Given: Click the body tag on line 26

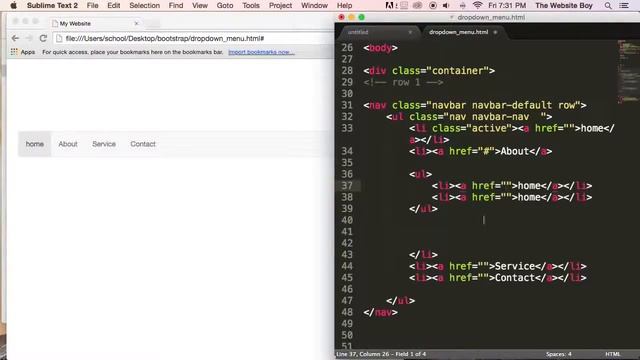Looking at the screenshot, I should point(380,48).
